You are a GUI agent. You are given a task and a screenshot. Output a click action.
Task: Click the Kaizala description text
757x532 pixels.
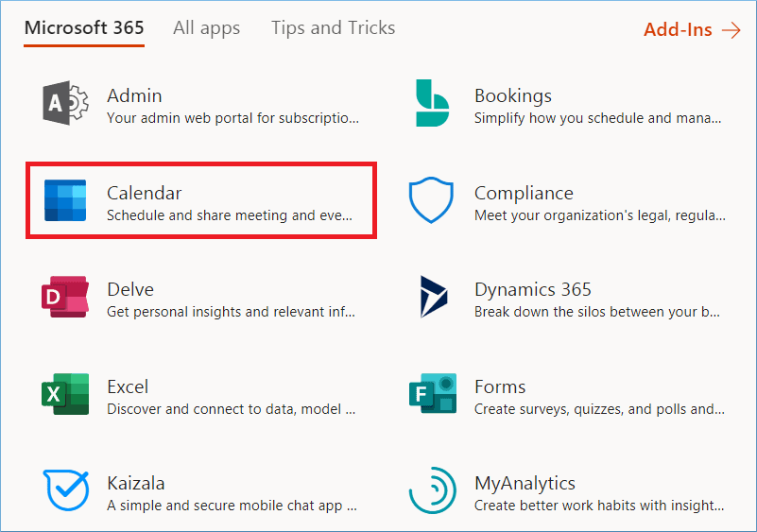coord(232,506)
